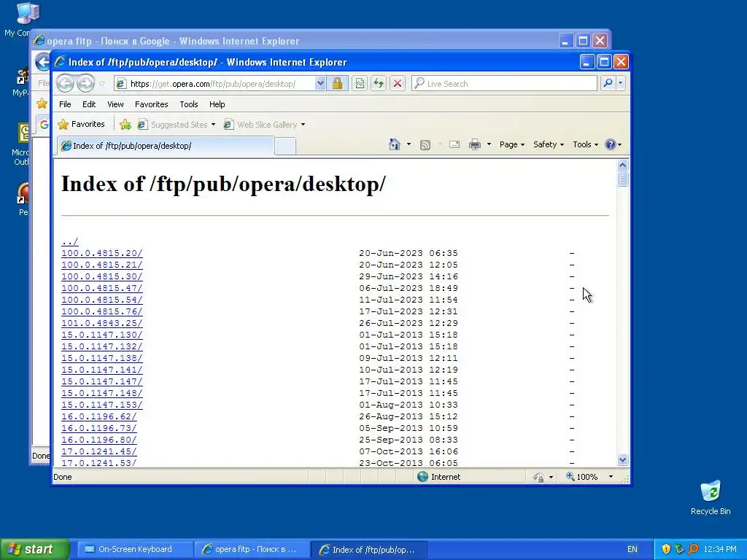Open the Favorites menu in menu bar

tap(151, 104)
